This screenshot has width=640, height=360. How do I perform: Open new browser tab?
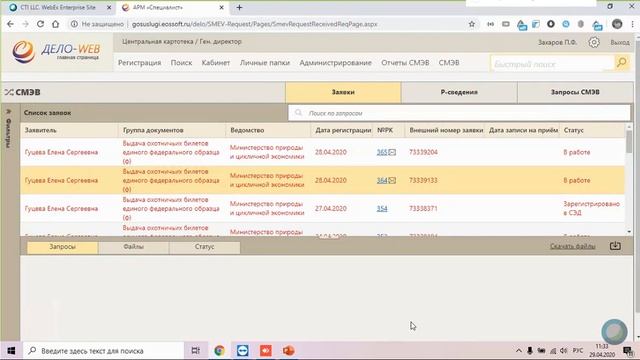pos(239,7)
